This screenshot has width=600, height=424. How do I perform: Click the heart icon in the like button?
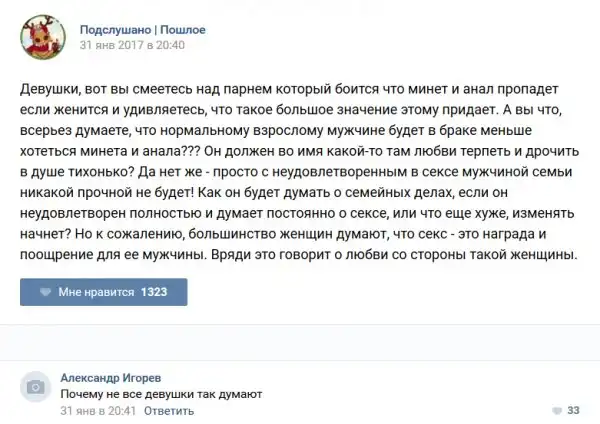[x=44, y=292]
